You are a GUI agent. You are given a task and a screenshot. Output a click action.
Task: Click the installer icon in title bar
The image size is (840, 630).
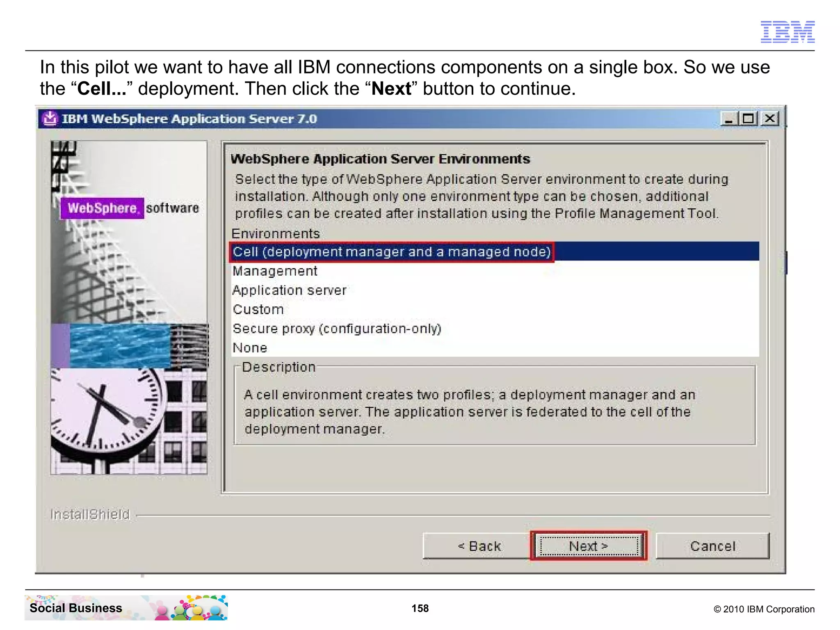50,119
